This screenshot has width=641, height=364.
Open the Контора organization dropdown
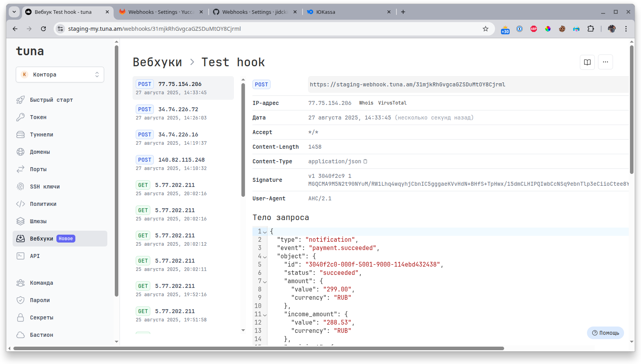tap(60, 75)
